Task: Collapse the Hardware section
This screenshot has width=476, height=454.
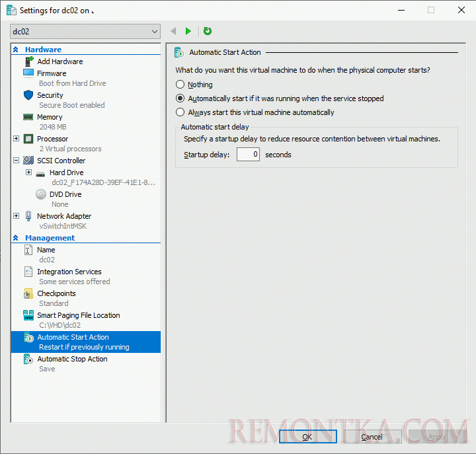Action: coord(16,50)
